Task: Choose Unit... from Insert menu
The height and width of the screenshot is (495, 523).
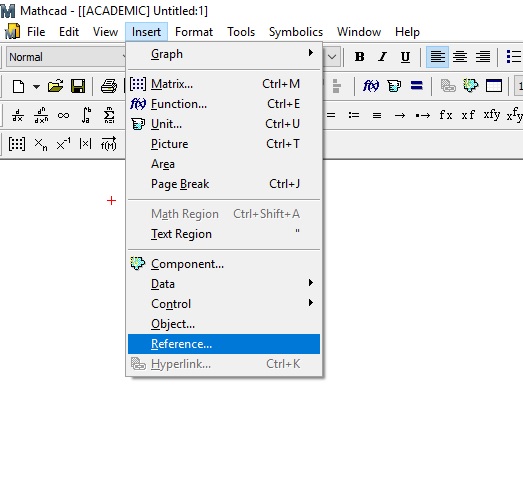Action: click(224, 124)
